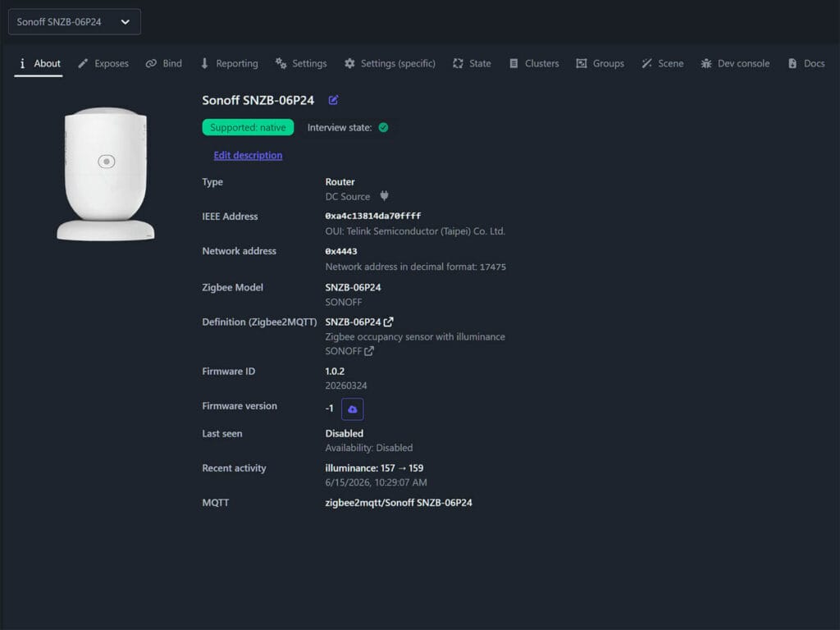This screenshot has height=630, width=840.
Task: Open the Scene tab
Action: (x=663, y=63)
